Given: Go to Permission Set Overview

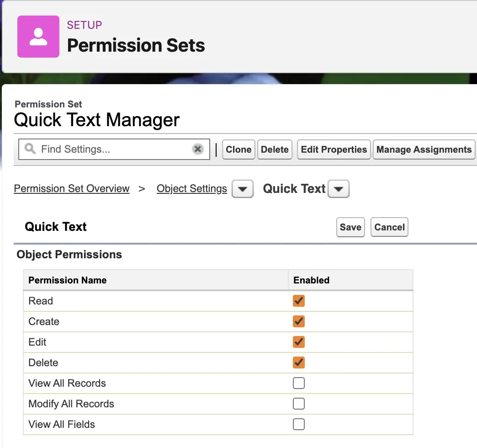Looking at the screenshot, I should click(x=72, y=188).
